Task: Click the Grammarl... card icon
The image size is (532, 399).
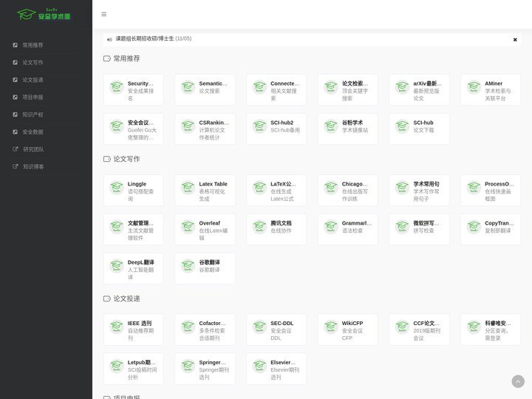Action: tap(331, 227)
